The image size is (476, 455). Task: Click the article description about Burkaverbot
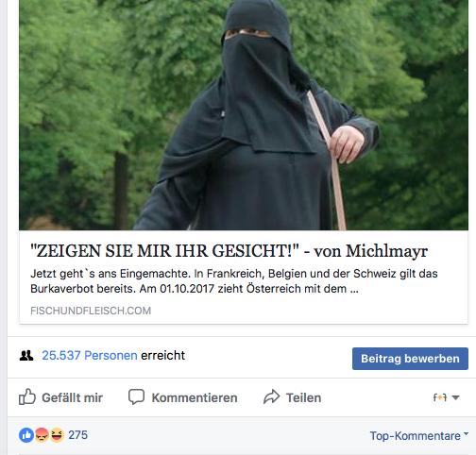point(234,281)
